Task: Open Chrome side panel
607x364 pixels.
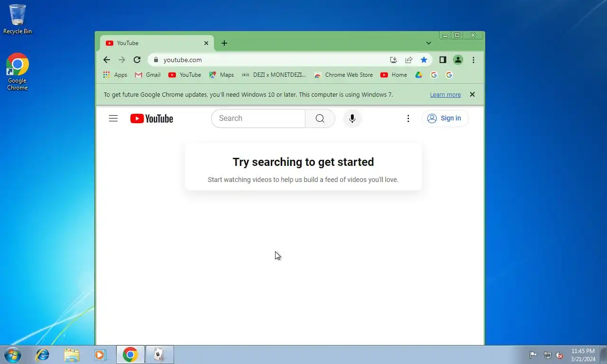Action: 442,60
